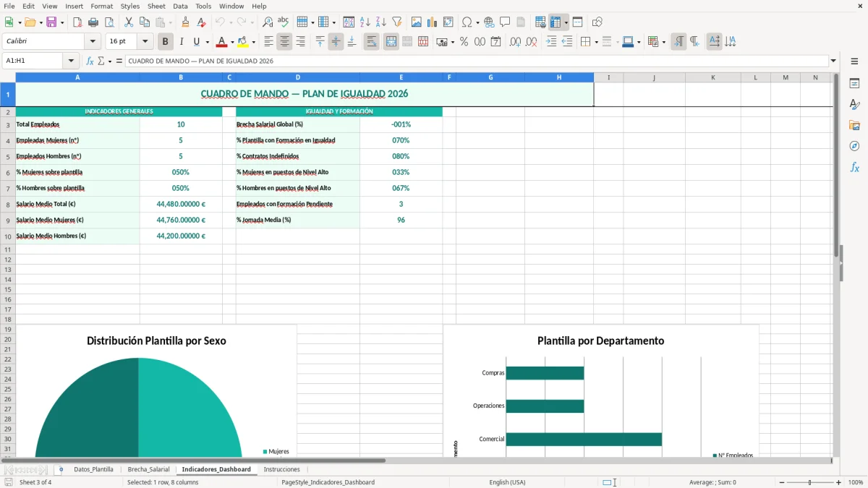Open the sidebar Navigator panel
868x488 pixels.
[x=854, y=146]
